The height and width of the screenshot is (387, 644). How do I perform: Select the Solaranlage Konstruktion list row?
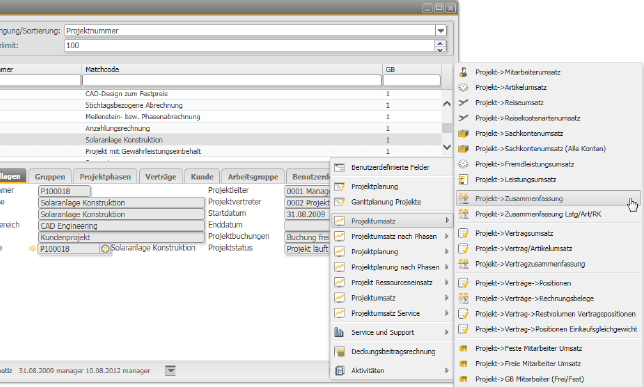click(x=221, y=140)
